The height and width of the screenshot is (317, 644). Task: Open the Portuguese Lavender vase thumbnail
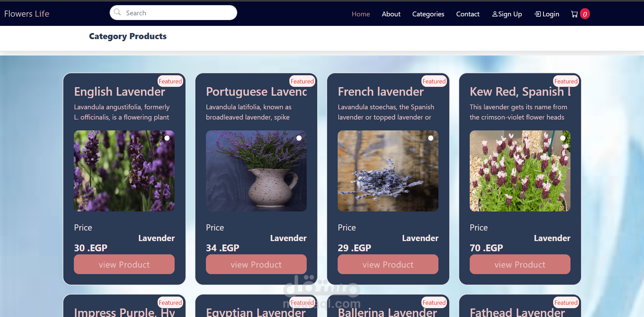(256, 171)
